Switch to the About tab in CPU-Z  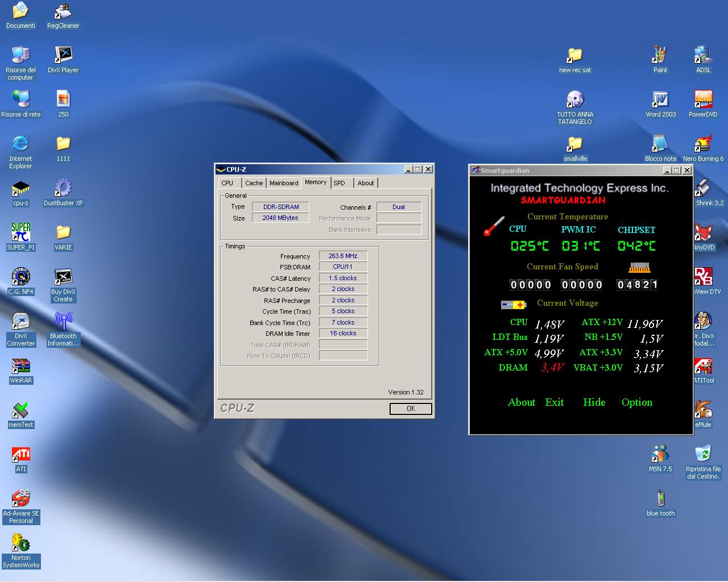(x=366, y=183)
